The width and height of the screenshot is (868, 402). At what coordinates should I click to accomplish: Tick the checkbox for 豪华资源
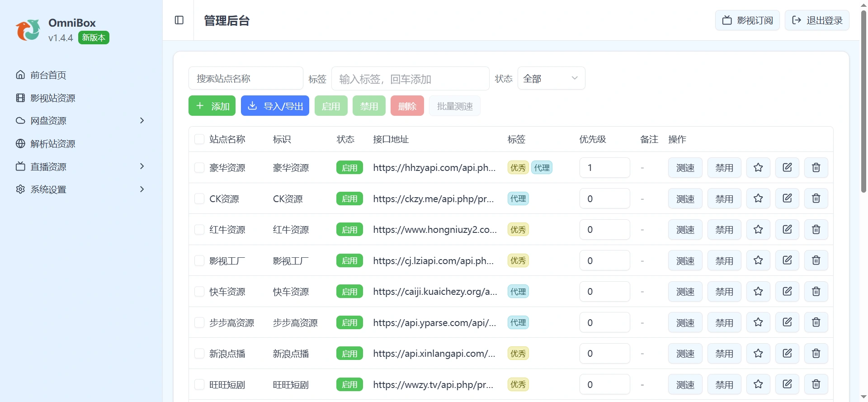(199, 168)
